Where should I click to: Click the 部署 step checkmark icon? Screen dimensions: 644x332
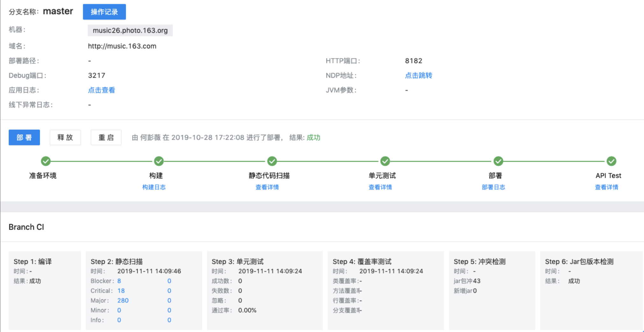498,161
